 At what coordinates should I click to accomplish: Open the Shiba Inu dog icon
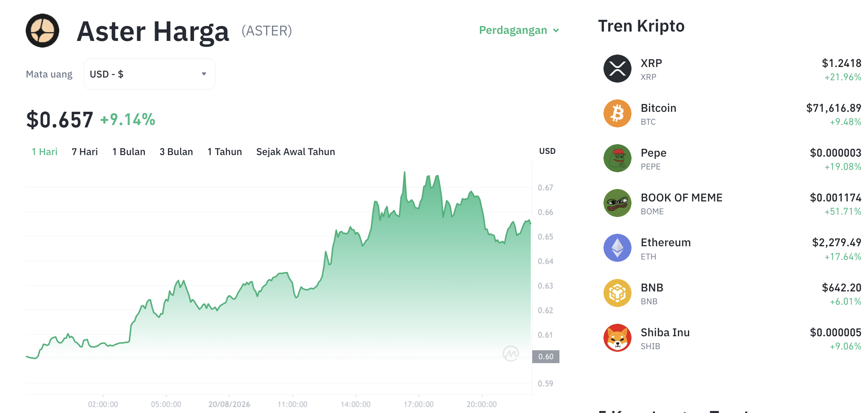coord(617,338)
